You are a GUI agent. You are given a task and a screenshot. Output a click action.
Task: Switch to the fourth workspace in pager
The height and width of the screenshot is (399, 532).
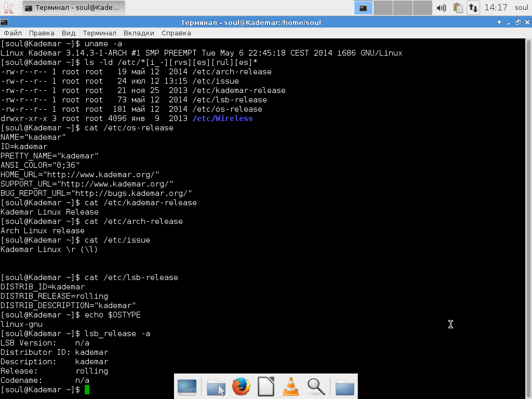pos(422,8)
